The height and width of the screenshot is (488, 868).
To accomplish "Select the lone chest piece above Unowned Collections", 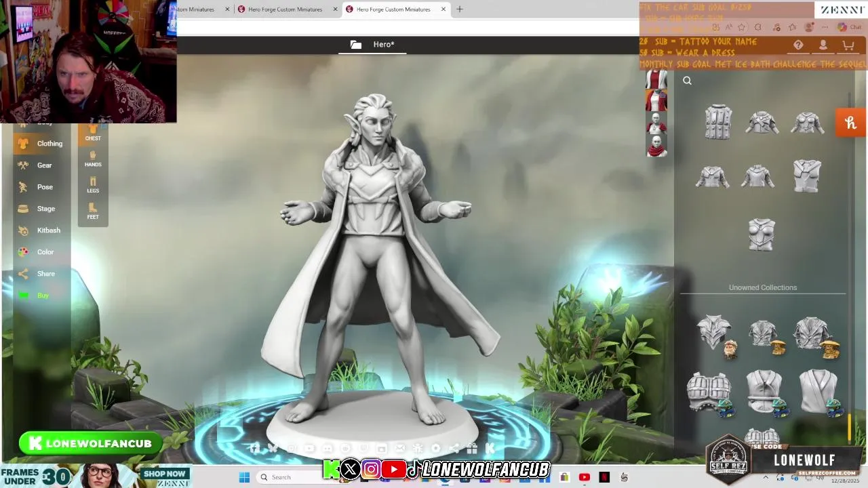I will coord(762,235).
